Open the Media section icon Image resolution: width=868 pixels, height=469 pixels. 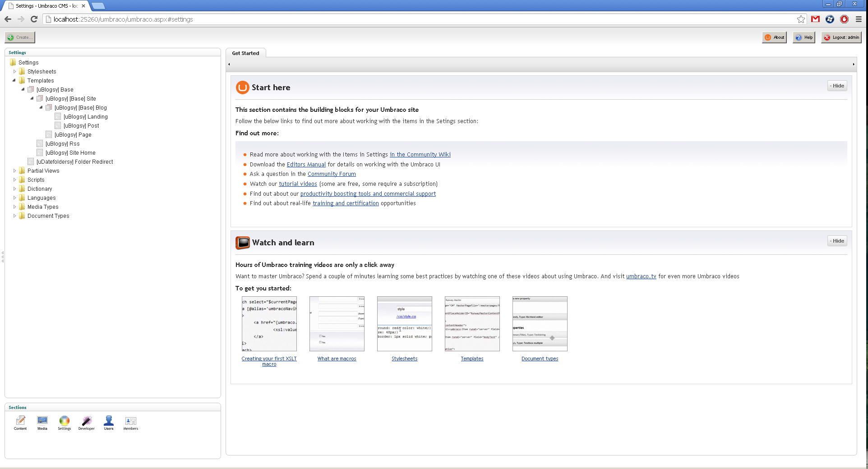coord(42,423)
